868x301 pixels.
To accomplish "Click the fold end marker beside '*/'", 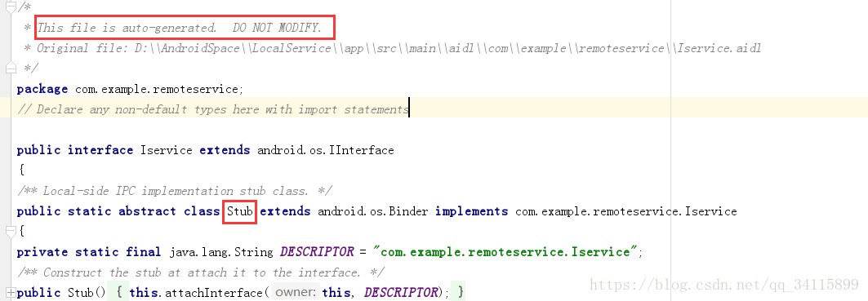I will tap(11, 68).
